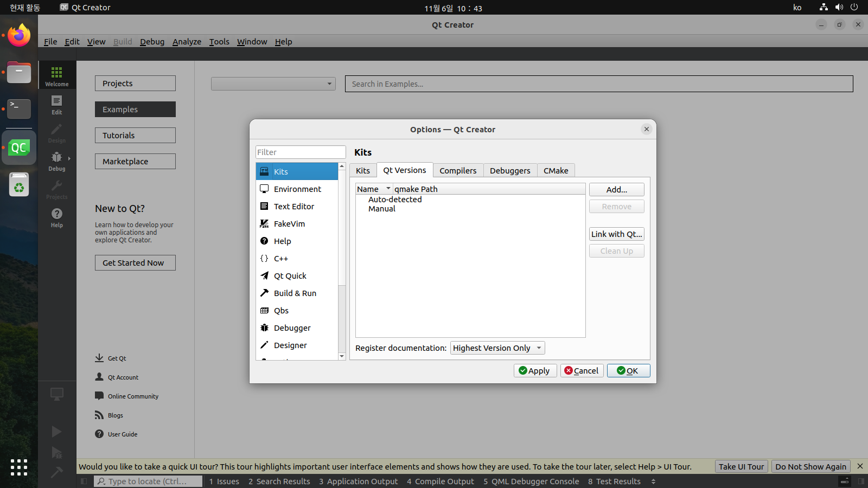Open Tutorials page on Welcome screen
The image size is (868, 488).
pyautogui.click(x=135, y=135)
